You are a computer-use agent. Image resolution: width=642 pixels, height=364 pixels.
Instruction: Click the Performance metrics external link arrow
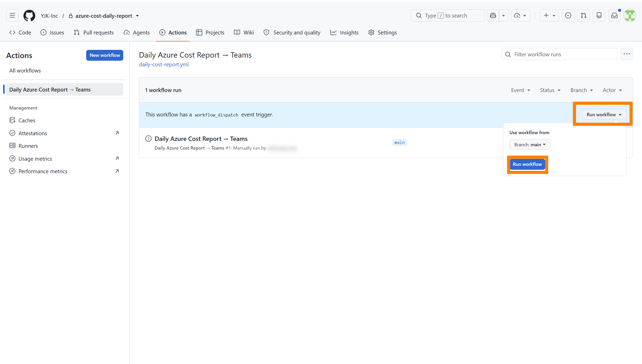click(x=117, y=171)
